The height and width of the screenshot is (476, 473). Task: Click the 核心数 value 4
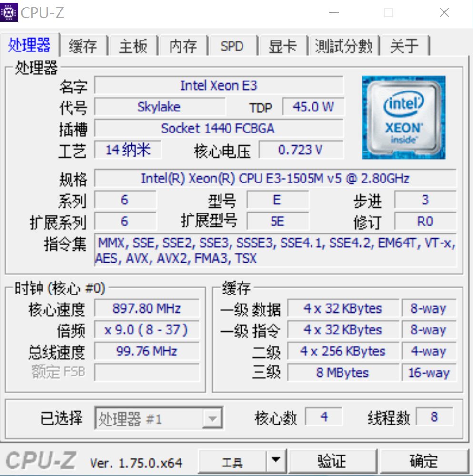324,416
